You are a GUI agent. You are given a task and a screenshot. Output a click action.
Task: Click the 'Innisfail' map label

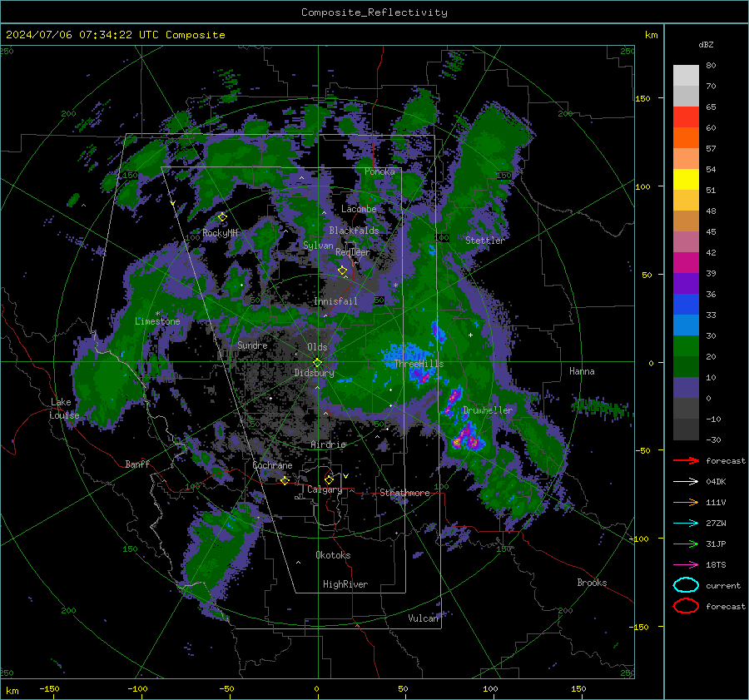[335, 301]
